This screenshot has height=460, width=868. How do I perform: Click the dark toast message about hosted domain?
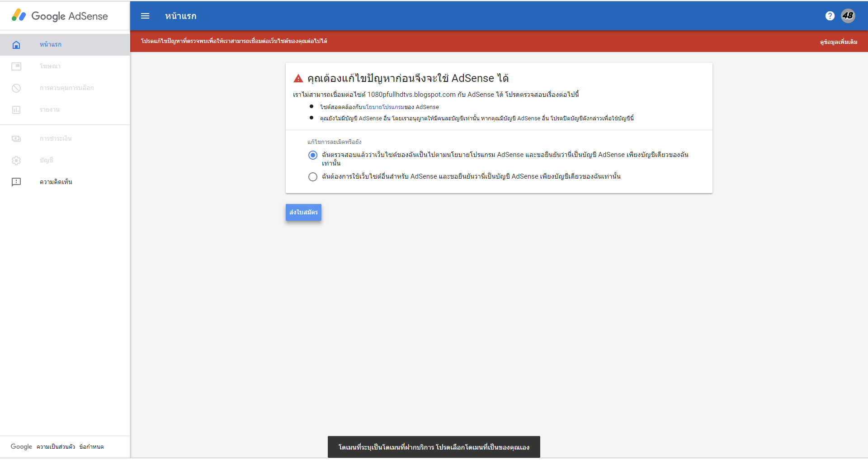pyautogui.click(x=434, y=447)
